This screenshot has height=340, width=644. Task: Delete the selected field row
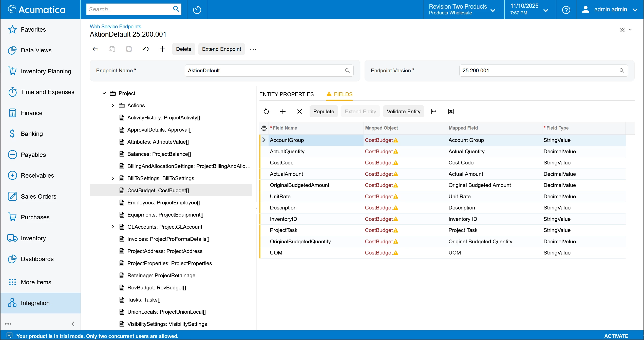click(299, 111)
